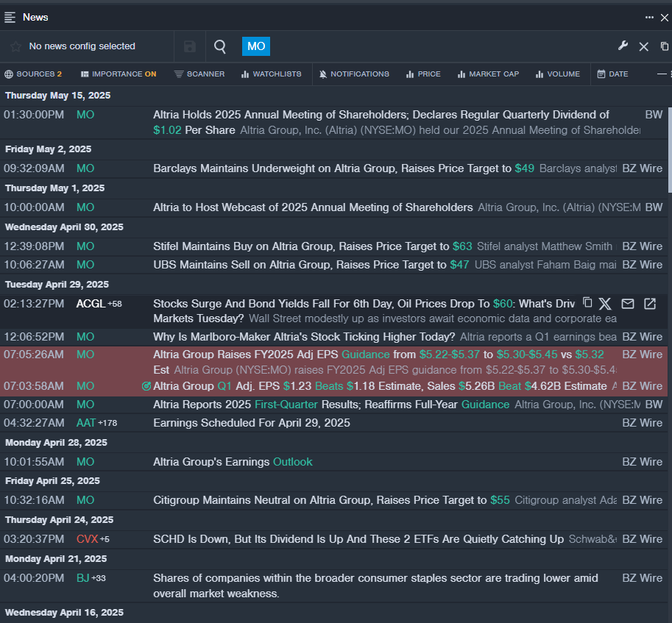This screenshot has width=672, height=623.
Task: Expand the +178 tickers badge next to AAT
Action: coord(107,423)
